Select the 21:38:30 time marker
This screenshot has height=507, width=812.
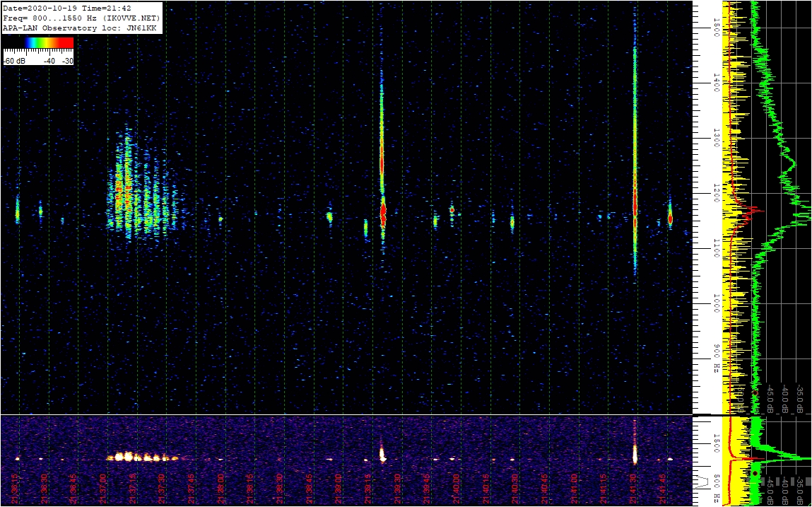[x=280, y=487]
